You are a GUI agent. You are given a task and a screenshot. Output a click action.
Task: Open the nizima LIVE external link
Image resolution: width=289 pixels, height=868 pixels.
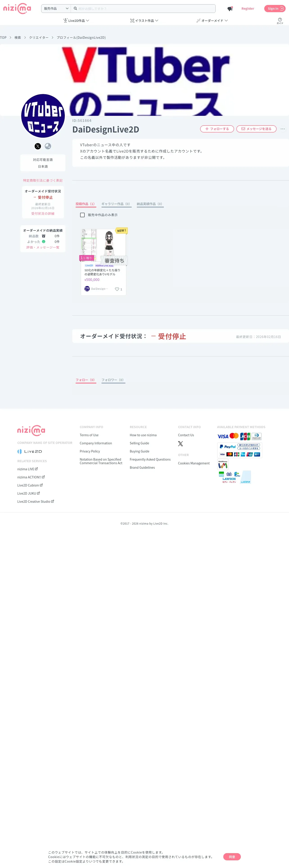coord(28,469)
